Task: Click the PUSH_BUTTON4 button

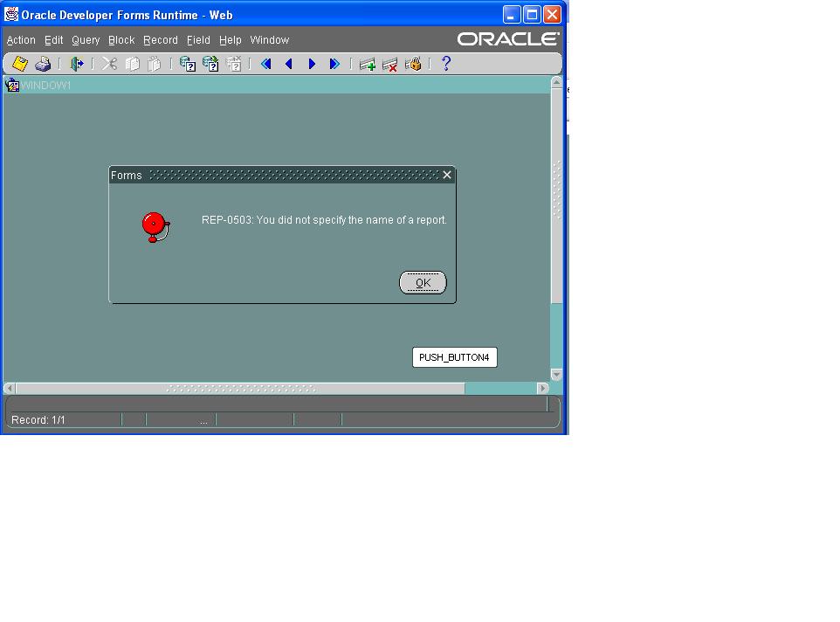Action: 454,357
